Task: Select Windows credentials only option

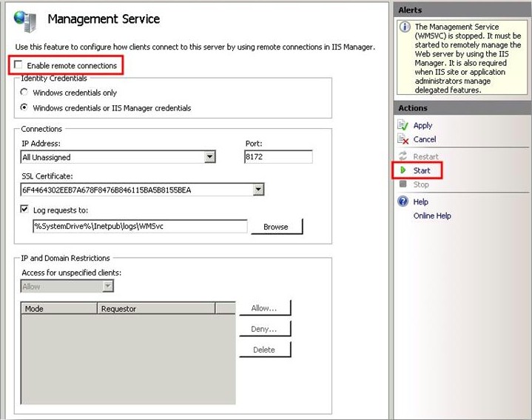Action: point(24,92)
